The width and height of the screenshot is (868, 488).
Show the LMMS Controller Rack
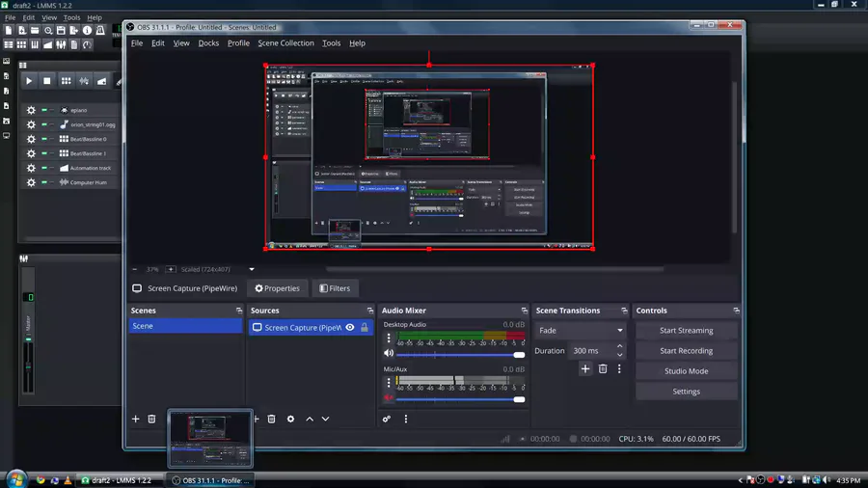pyautogui.click(x=87, y=44)
